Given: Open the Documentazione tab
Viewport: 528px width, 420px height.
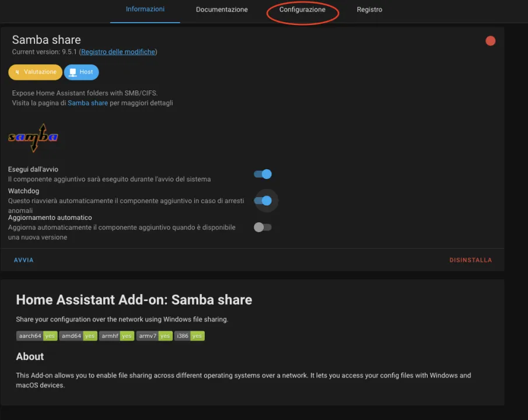Looking at the screenshot, I should click(222, 9).
